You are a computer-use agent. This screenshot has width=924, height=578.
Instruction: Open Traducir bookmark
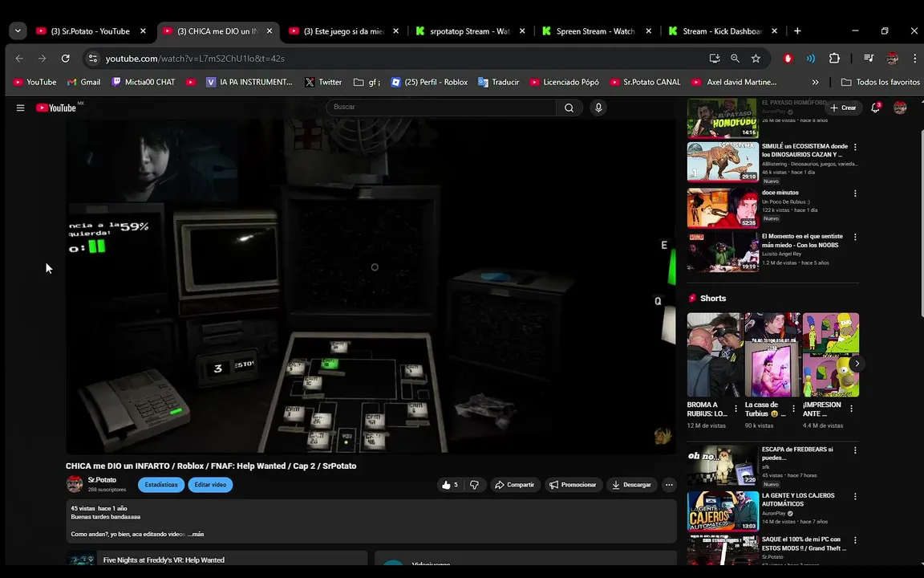tap(499, 82)
